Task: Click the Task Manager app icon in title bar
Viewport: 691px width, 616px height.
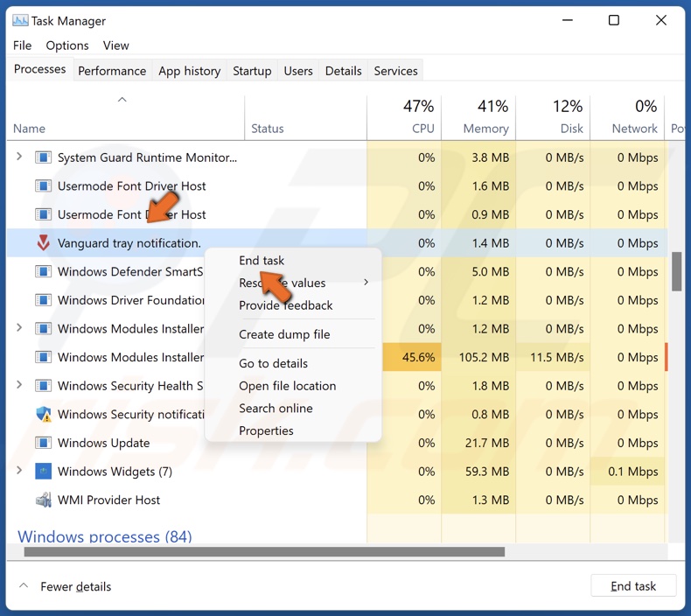Action: (20, 21)
